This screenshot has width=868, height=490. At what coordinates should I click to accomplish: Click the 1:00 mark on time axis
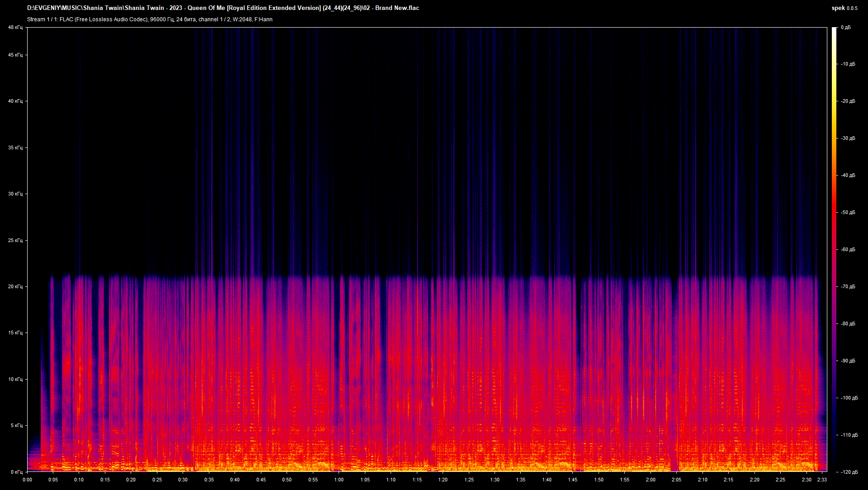point(339,480)
